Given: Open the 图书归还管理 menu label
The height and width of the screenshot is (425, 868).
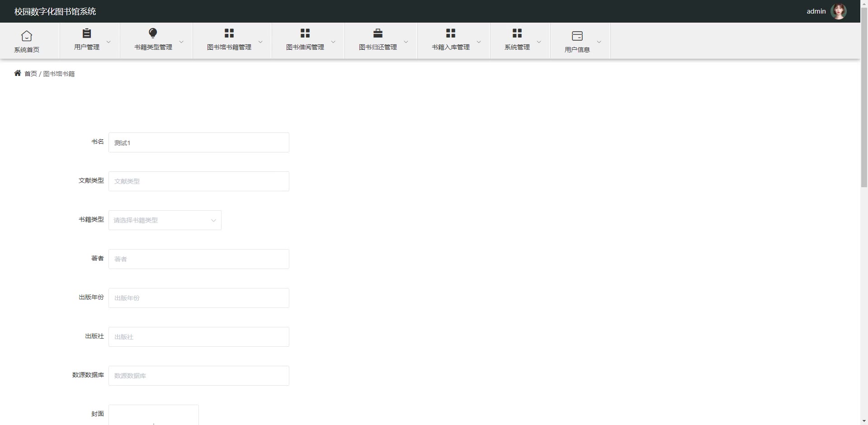Looking at the screenshot, I should point(378,47).
